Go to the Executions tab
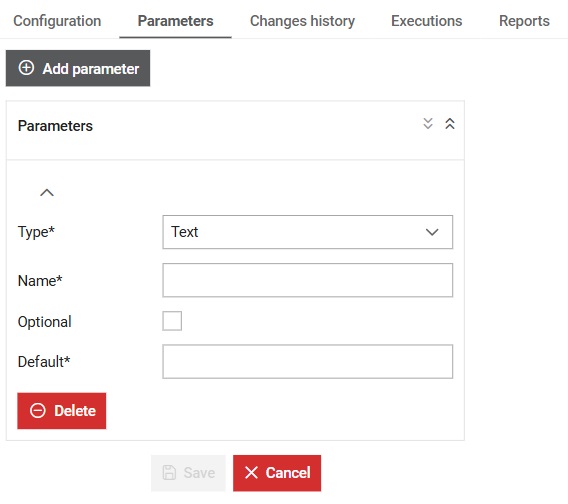The height and width of the screenshot is (504, 568). click(427, 21)
